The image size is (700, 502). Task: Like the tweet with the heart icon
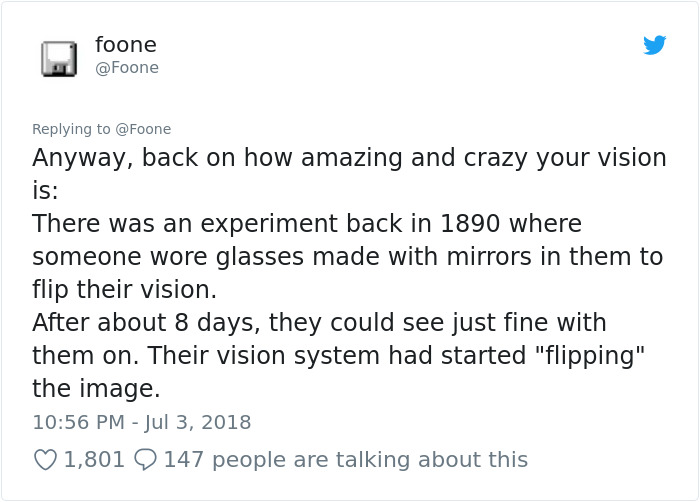tap(45, 459)
